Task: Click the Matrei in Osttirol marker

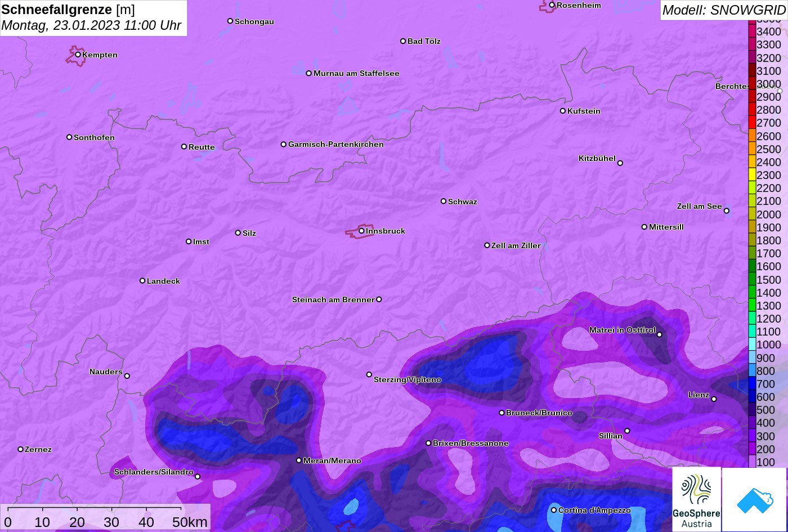Action: (x=660, y=334)
